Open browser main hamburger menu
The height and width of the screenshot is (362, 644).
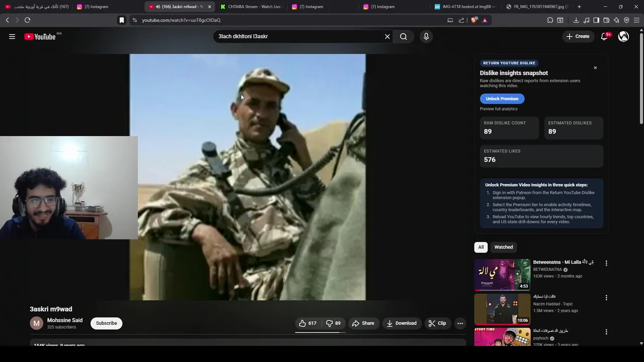coord(636,20)
